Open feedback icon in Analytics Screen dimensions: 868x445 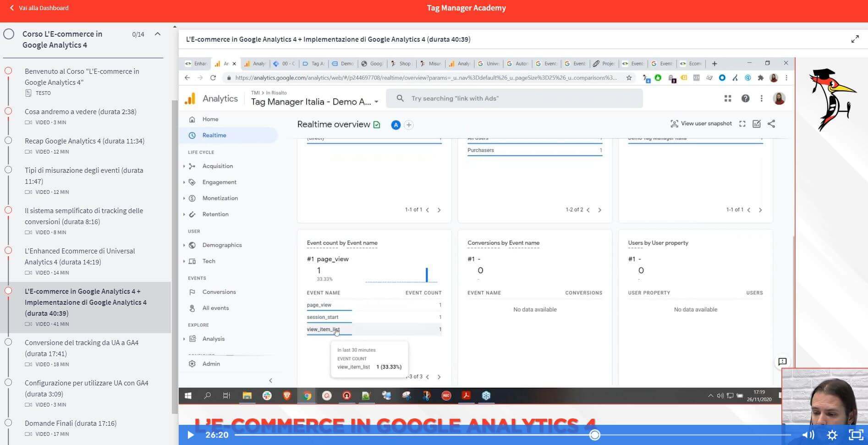coord(782,362)
